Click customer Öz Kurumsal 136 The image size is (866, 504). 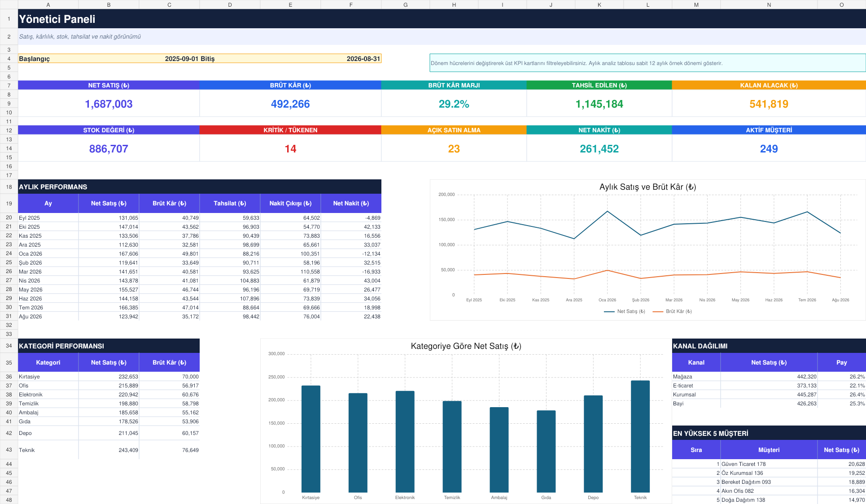(769, 473)
